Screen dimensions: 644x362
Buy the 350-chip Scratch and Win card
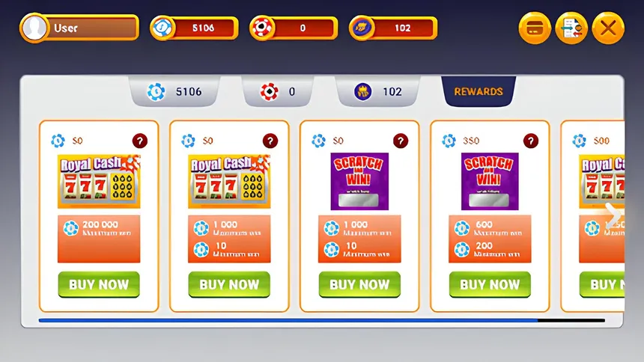(490, 284)
